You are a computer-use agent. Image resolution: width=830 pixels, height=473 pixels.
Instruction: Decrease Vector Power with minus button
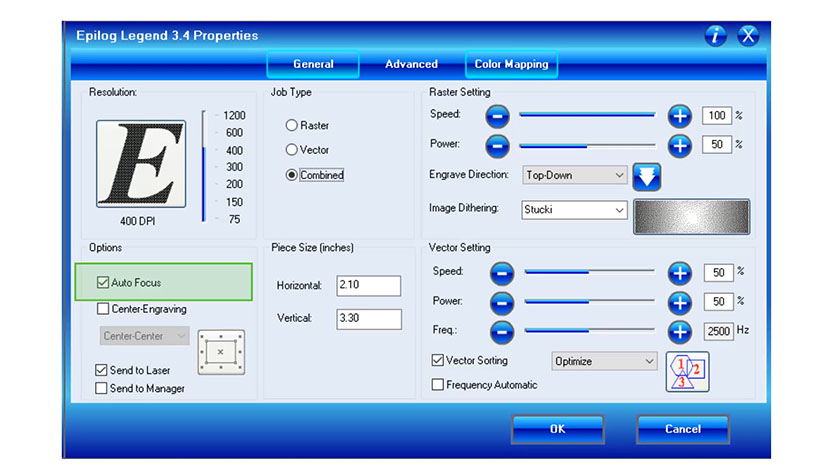tap(502, 301)
